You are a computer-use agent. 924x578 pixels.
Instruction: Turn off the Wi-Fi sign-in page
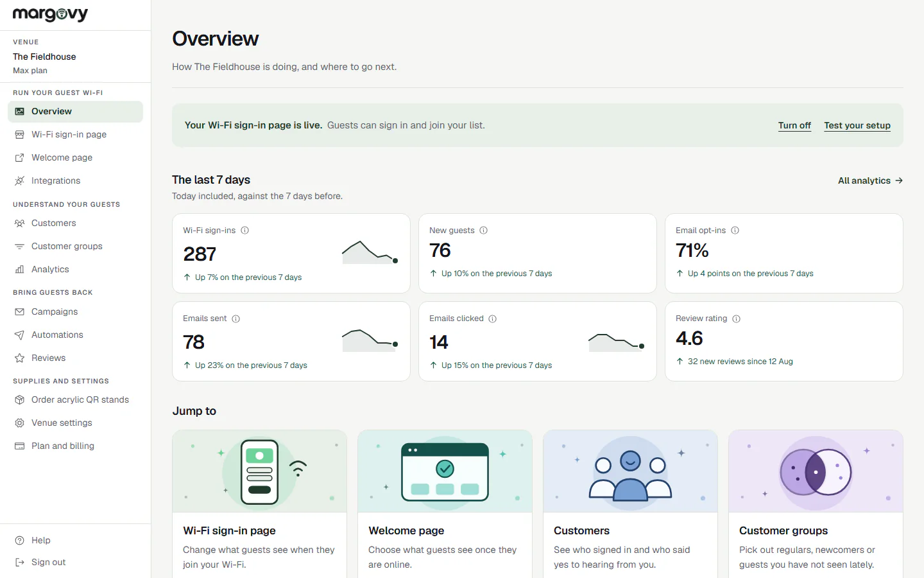point(794,125)
